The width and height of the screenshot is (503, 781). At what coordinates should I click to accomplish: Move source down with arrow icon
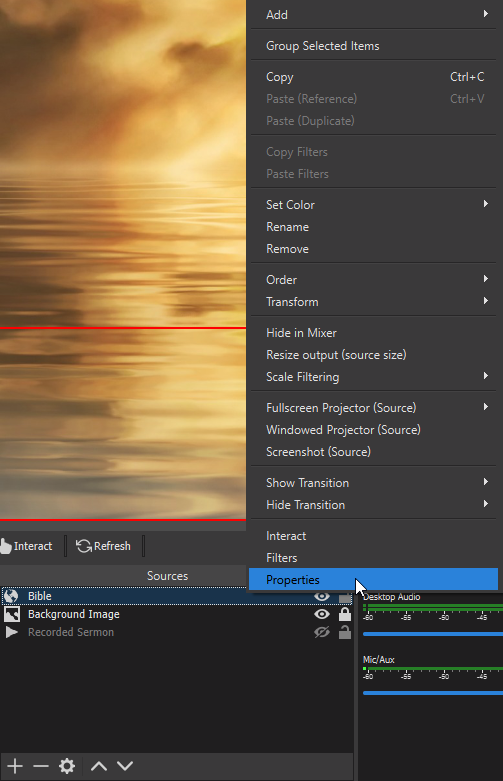click(125, 766)
